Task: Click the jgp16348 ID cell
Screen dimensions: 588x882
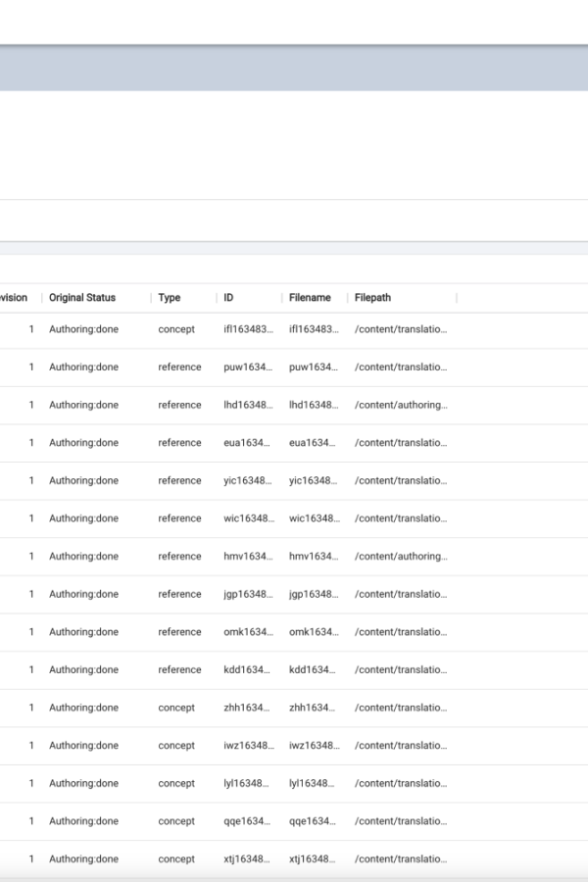Action: (248, 594)
